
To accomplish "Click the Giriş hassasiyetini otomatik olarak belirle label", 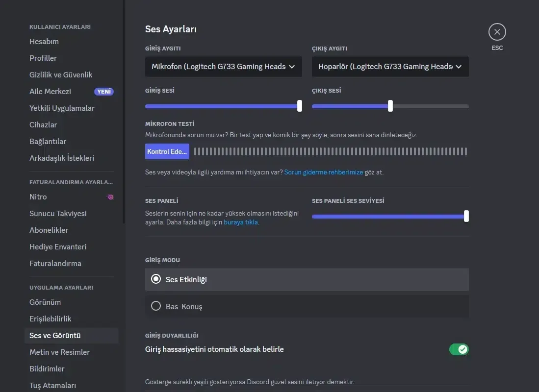I will tap(214, 349).
